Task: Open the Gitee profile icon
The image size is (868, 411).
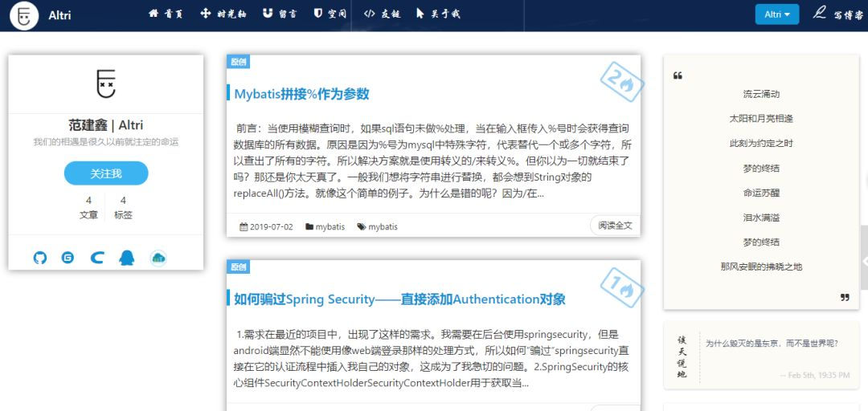Action: tap(68, 258)
